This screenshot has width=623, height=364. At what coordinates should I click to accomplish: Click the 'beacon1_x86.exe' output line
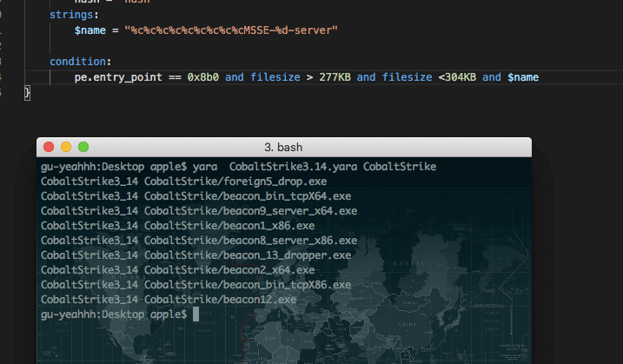pyautogui.click(x=177, y=226)
